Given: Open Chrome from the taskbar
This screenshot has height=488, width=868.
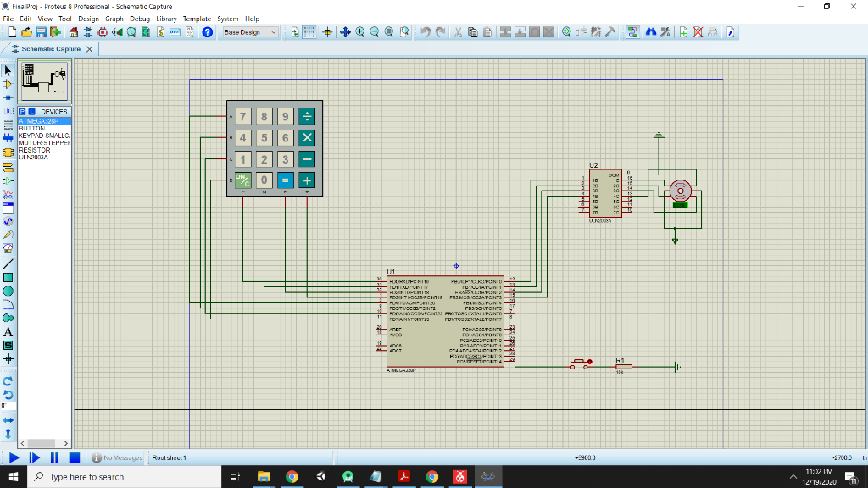Looking at the screenshot, I should coord(292,478).
